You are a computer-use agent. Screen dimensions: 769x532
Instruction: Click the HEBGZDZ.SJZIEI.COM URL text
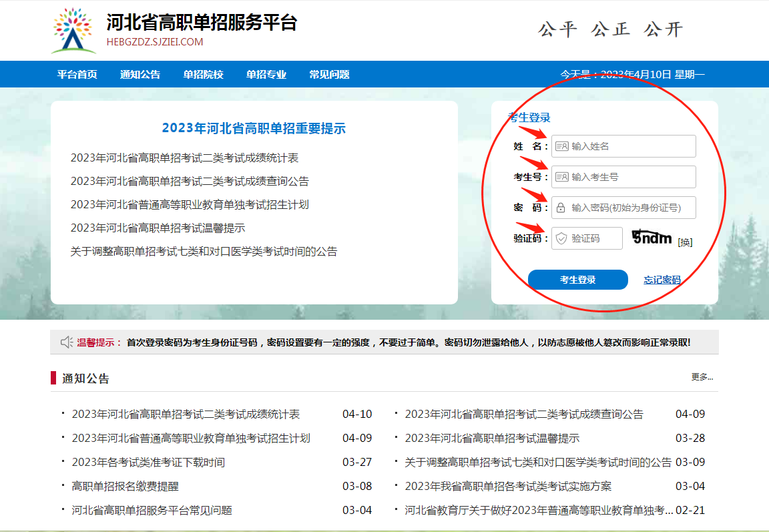click(x=155, y=42)
